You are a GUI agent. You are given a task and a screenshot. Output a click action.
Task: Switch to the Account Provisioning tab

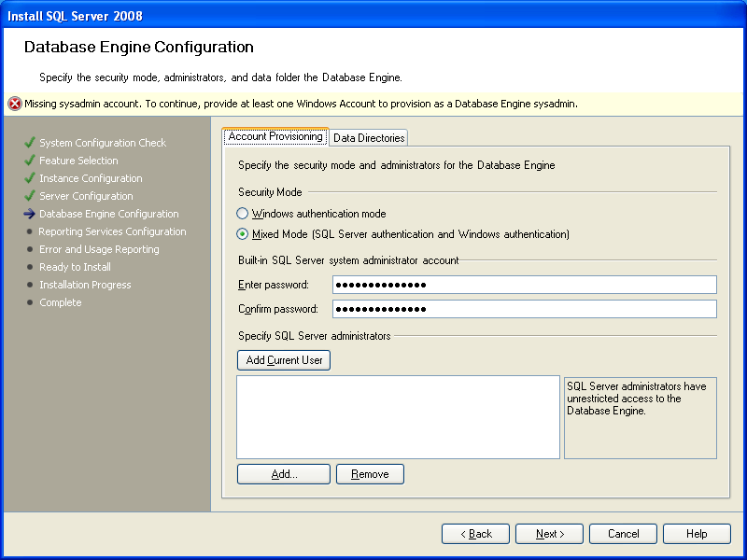click(275, 136)
